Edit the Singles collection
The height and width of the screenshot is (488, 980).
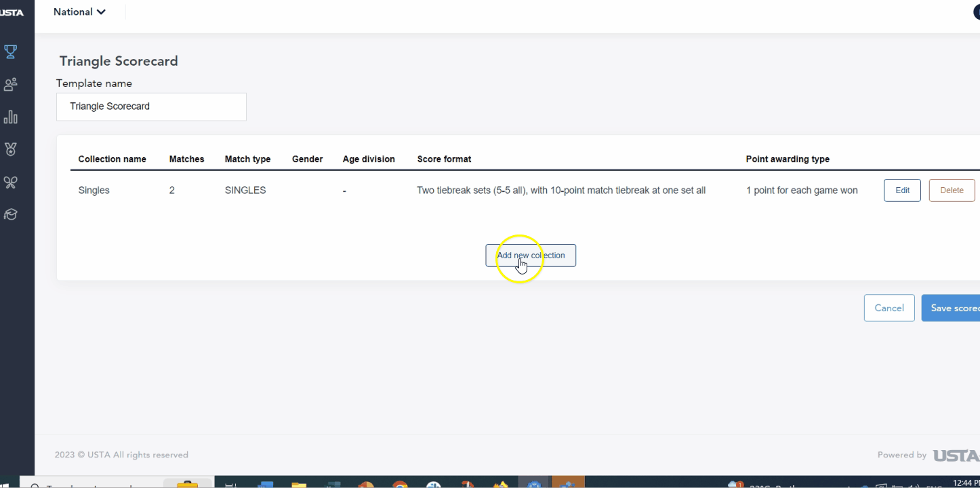(x=902, y=190)
